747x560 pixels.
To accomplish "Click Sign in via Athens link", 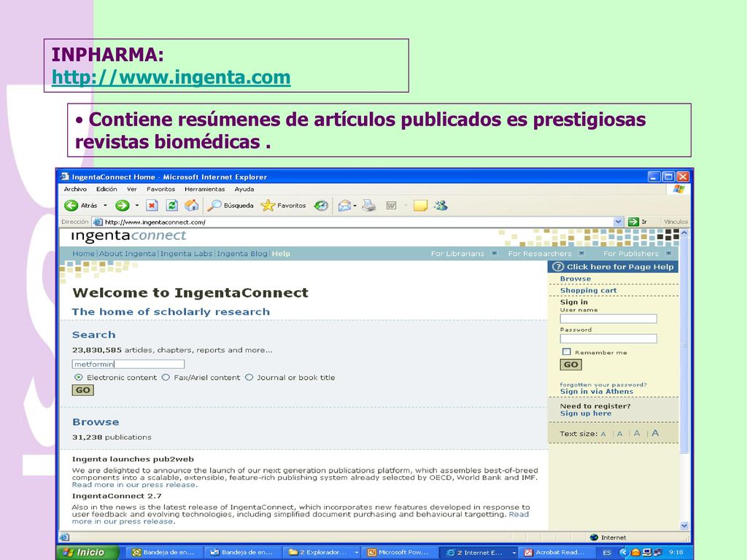I will pyautogui.click(x=597, y=392).
